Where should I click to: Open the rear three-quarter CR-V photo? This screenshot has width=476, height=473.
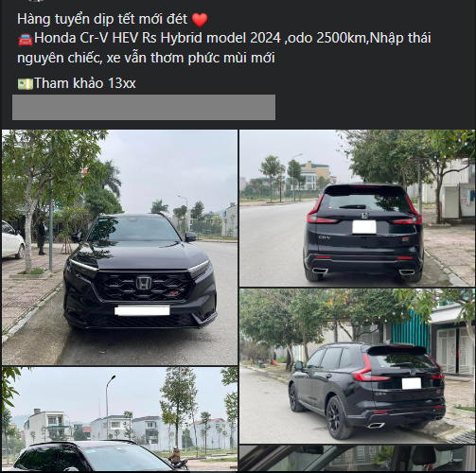tap(358, 366)
